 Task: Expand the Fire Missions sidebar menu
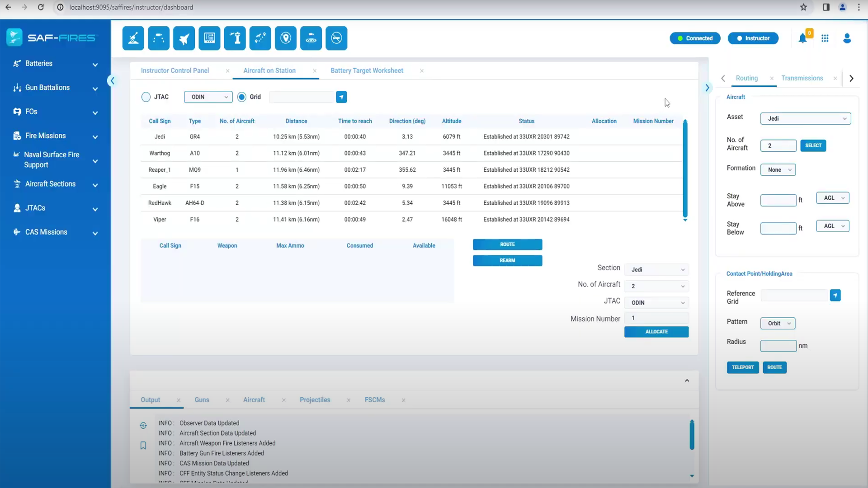pyautogui.click(x=55, y=136)
